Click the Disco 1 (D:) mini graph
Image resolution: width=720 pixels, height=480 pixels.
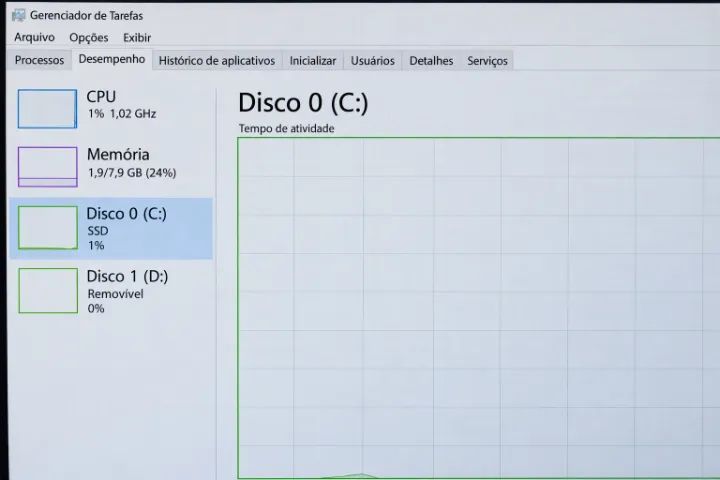[48, 291]
